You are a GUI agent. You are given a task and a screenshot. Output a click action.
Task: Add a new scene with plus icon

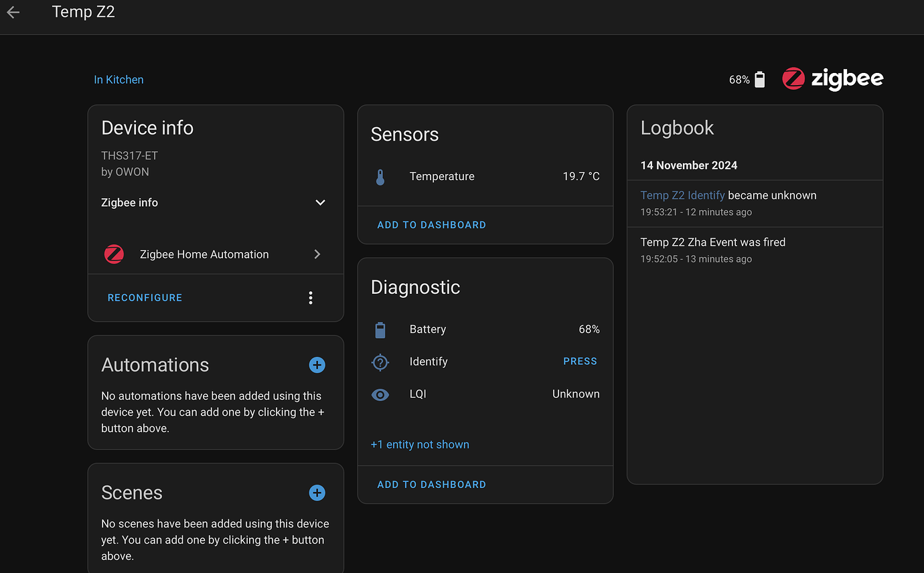(x=317, y=493)
